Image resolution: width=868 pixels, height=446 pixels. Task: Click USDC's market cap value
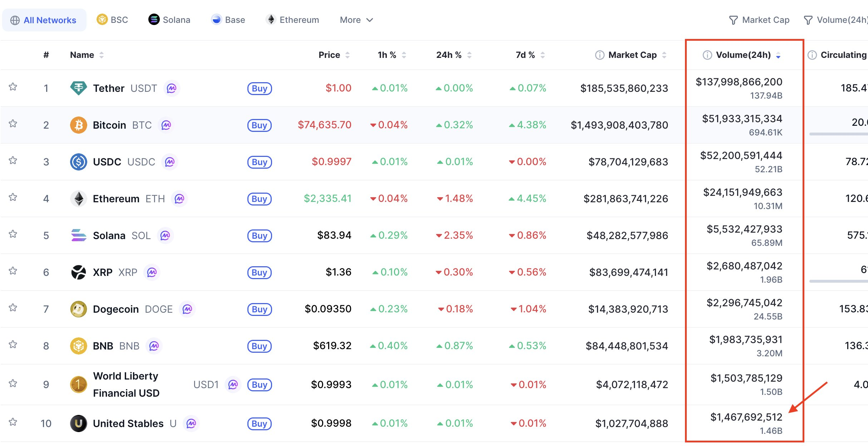click(x=628, y=162)
